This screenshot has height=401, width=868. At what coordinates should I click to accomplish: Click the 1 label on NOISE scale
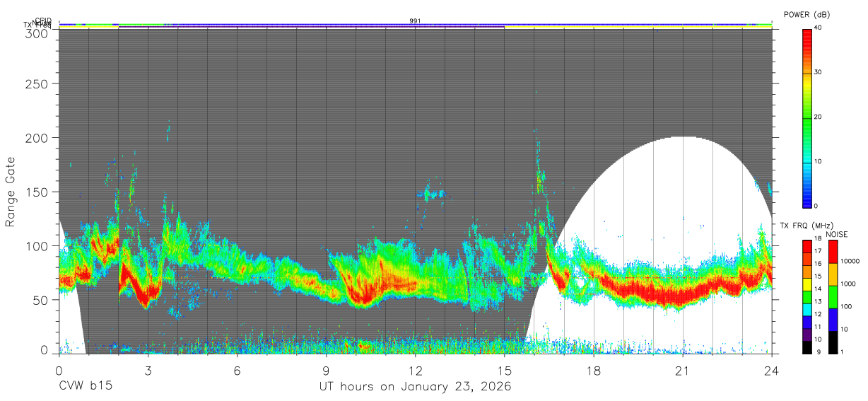(842, 351)
